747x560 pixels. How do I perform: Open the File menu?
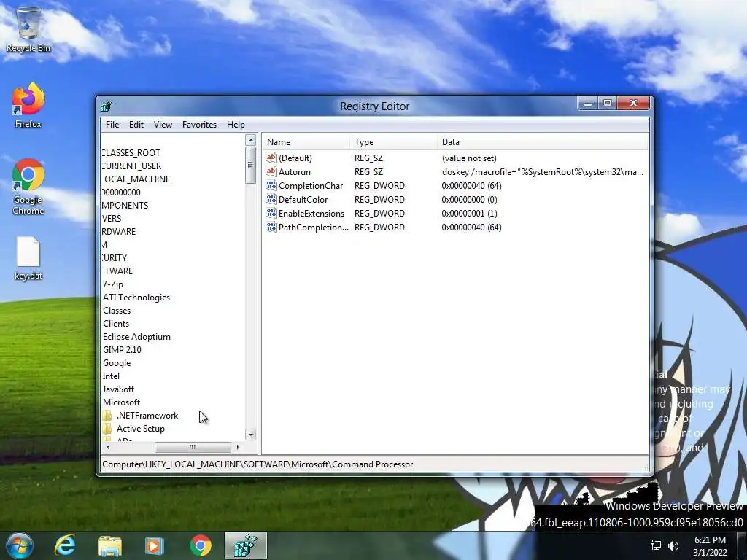(x=112, y=124)
